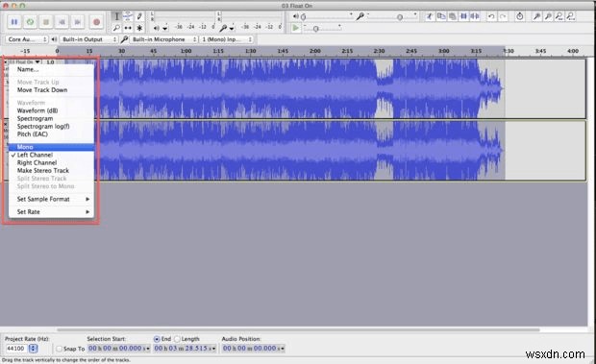Viewport: 596px width, 364px height.
Task: Click the Play-at-speed green arrow
Action: click(x=295, y=28)
